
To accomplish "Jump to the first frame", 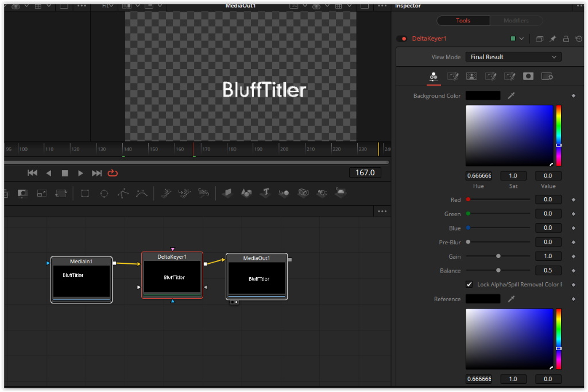I will point(33,173).
